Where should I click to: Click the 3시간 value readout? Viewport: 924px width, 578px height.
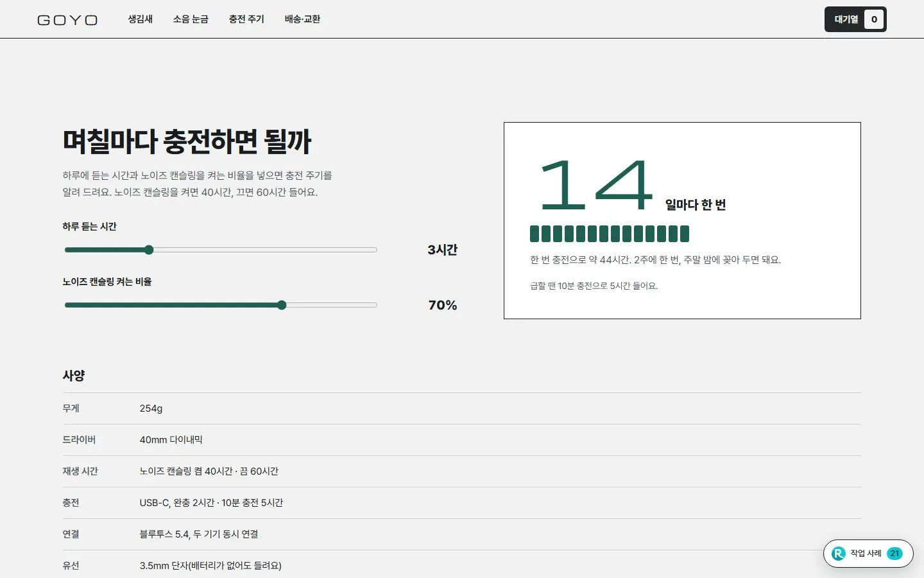tap(442, 250)
